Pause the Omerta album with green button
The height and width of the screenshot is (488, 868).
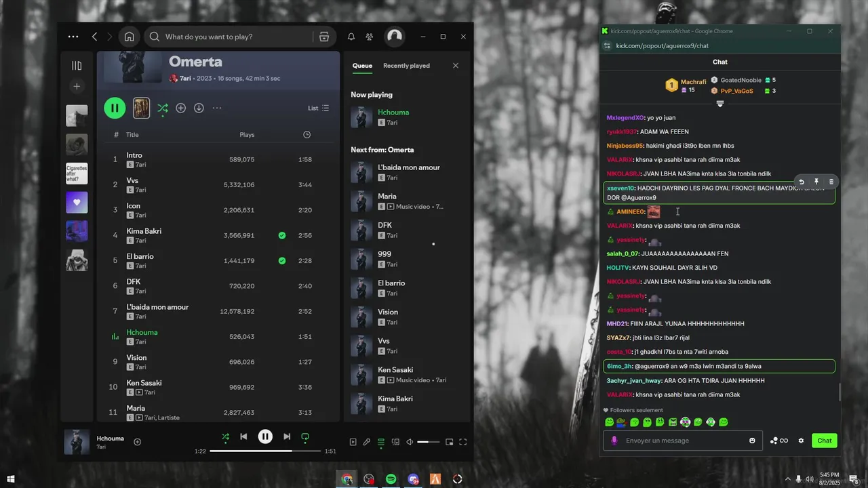click(x=115, y=108)
